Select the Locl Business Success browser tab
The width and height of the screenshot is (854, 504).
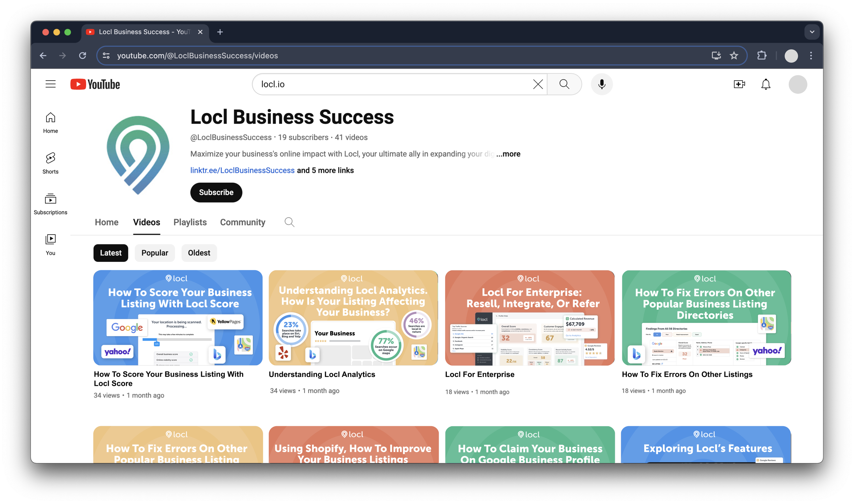145,32
